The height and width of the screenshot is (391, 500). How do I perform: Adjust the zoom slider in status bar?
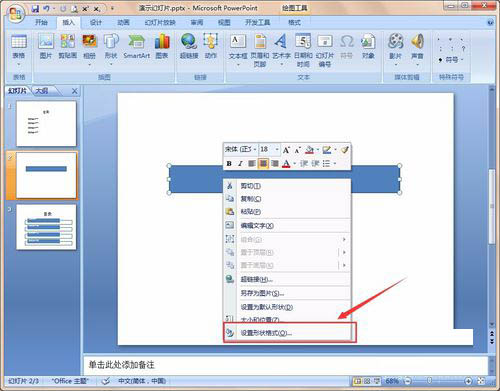coord(430,381)
